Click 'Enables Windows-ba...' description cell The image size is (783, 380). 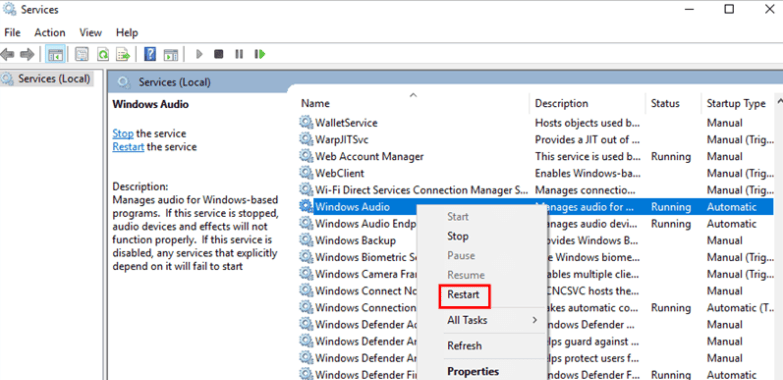(x=587, y=173)
